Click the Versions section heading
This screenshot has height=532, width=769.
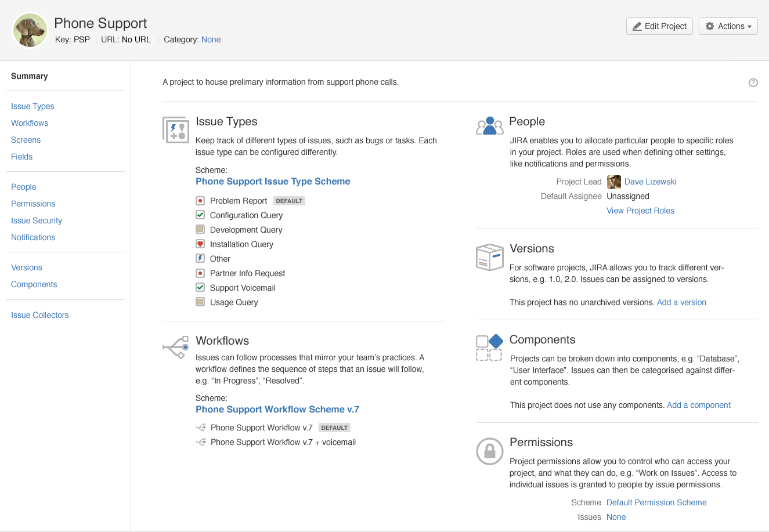click(x=532, y=248)
